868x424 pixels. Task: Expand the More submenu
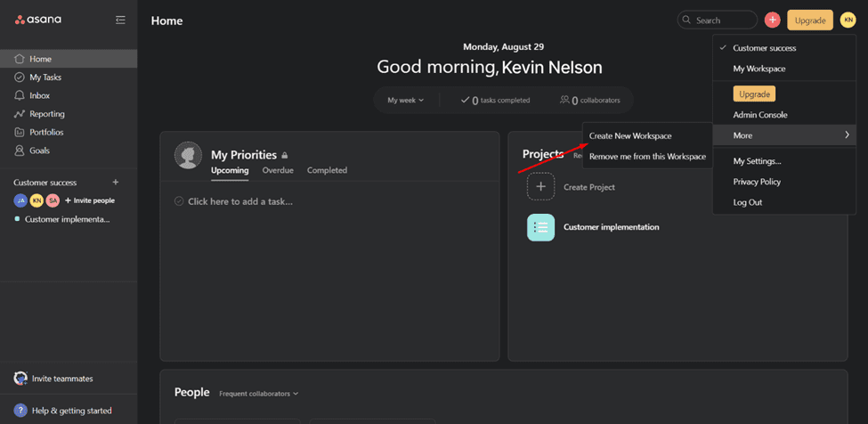pyautogui.click(x=784, y=135)
